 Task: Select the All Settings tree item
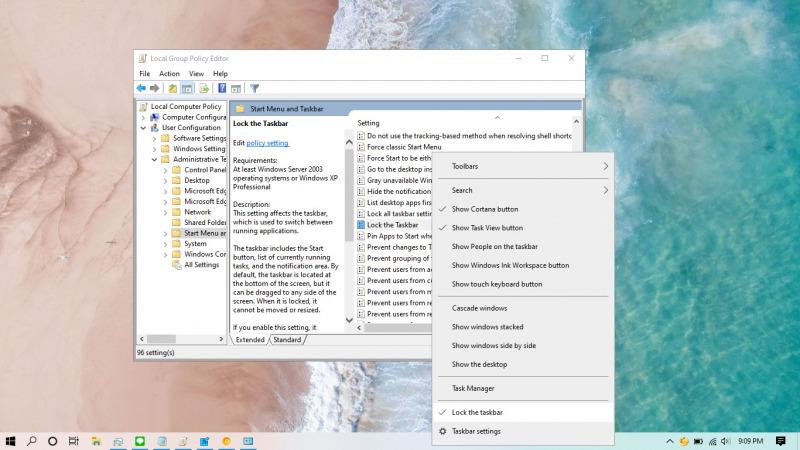coord(202,265)
